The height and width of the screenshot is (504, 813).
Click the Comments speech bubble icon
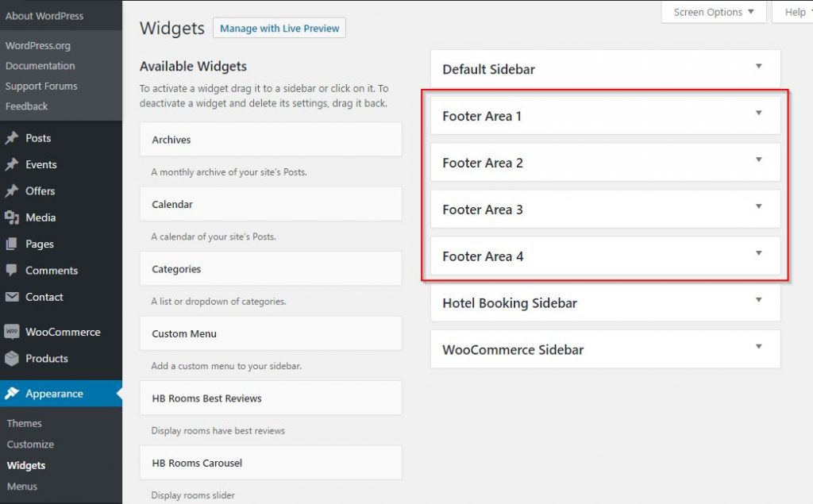(12, 271)
